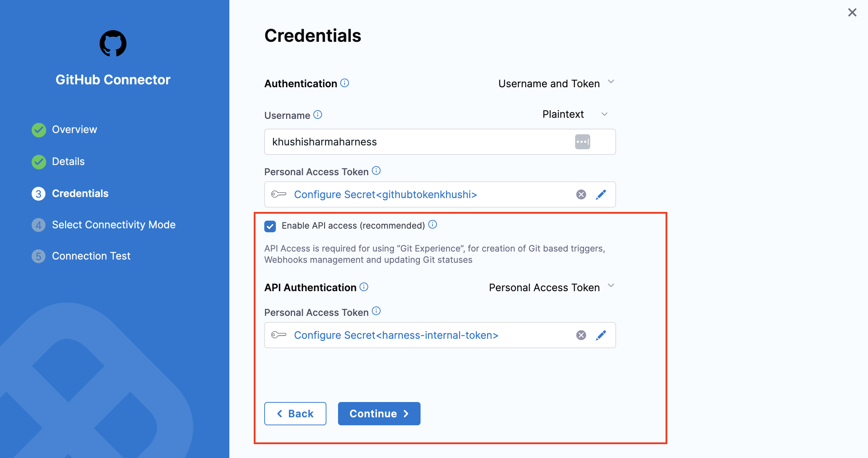The height and width of the screenshot is (458, 868).
Task: Click the info icon next to Authentication
Action: pos(345,83)
